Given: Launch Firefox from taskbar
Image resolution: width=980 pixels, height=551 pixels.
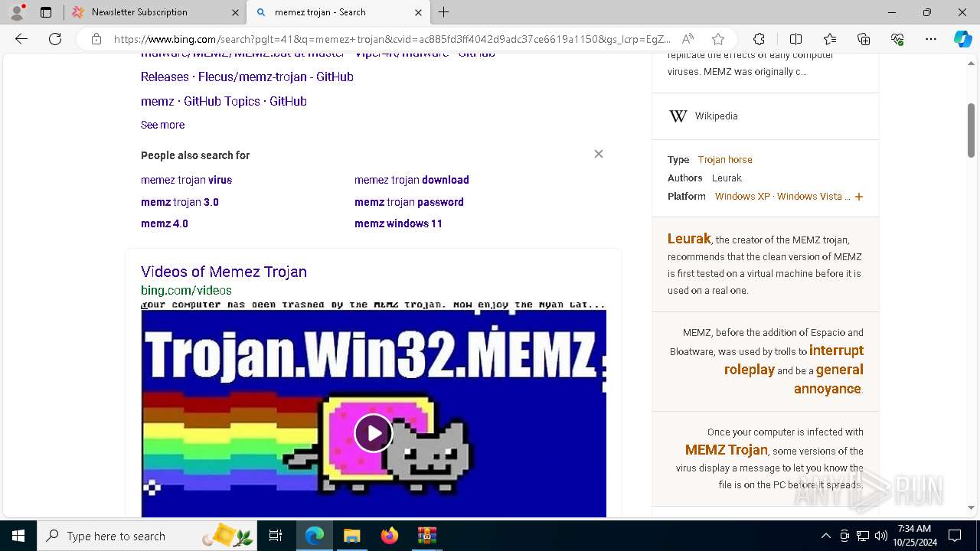Looking at the screenshot, I should 390,536.
